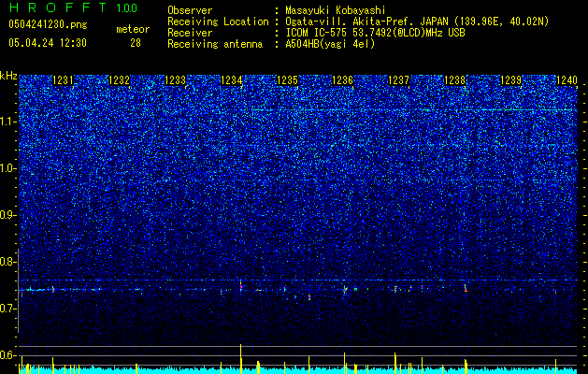588x374 pixels.
Task: Click the 1.0 kHz axis label
Action: pos(8,168)
